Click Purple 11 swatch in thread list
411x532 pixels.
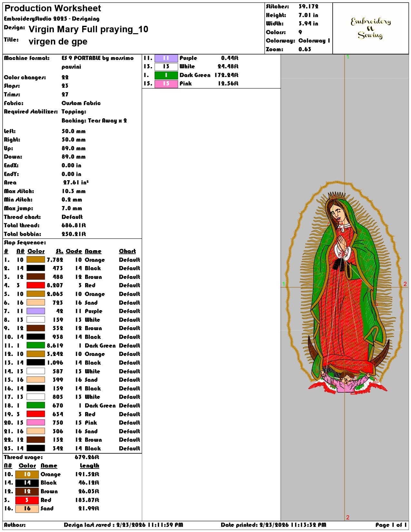click(166, 58)
